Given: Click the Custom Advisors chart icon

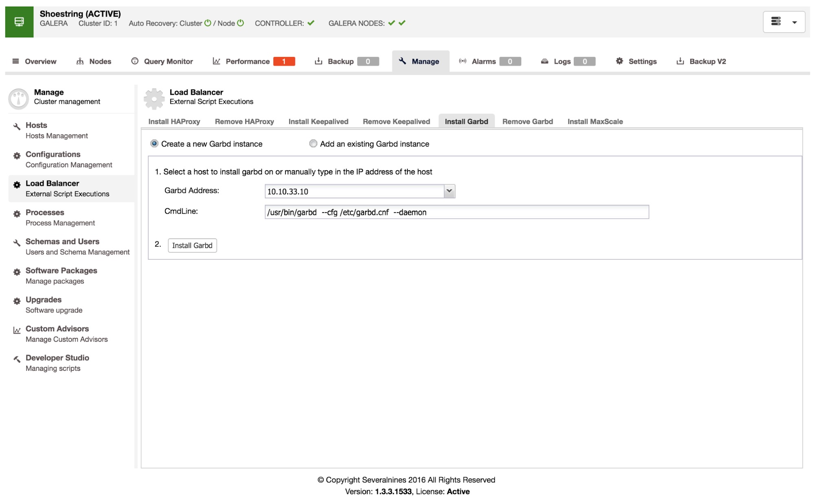Looking at the screenshot, I should 17,330.
